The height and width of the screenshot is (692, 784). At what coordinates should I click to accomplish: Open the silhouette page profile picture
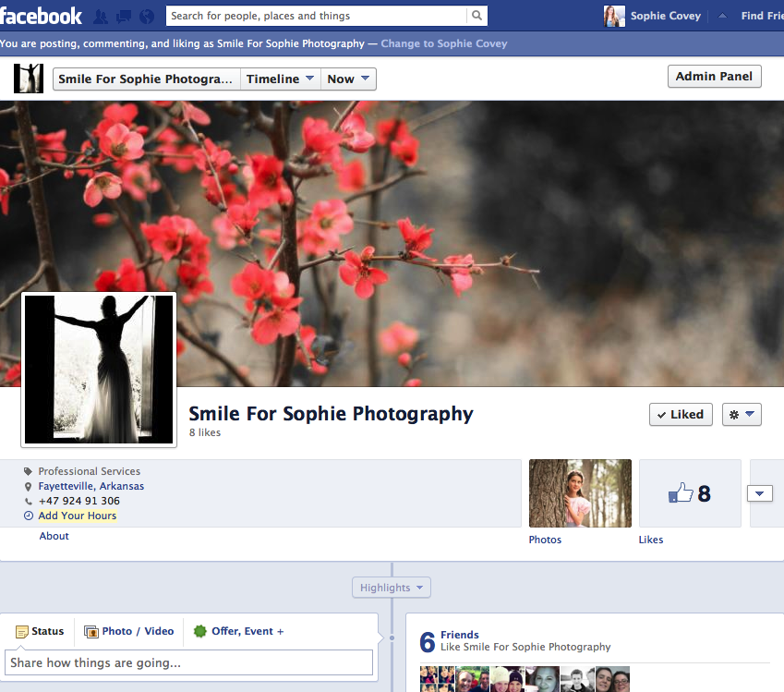[99, 370]
